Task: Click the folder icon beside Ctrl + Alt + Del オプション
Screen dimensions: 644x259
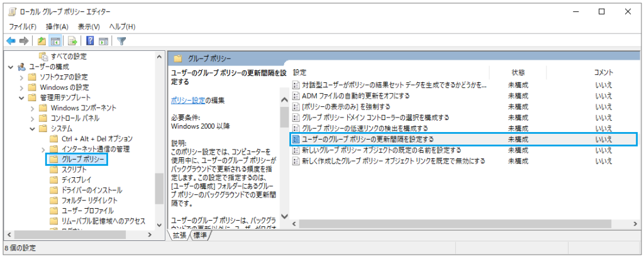Action: pyautogui.click(x=54, y=138)
